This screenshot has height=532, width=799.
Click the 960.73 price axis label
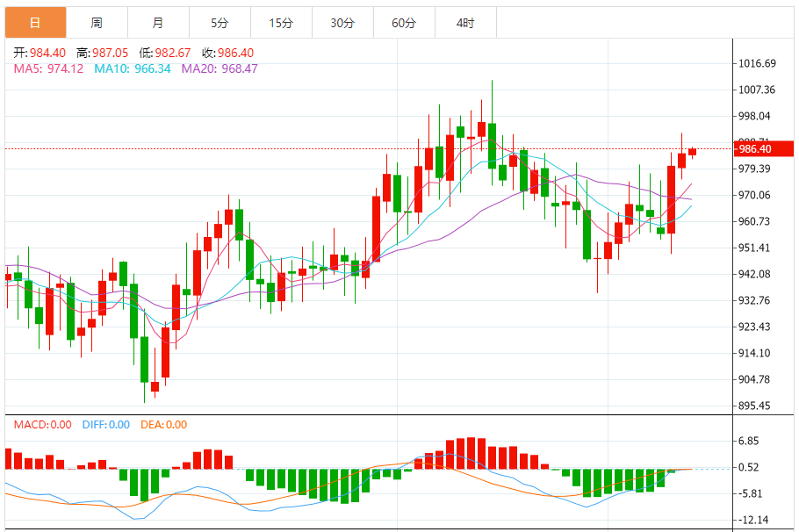pyautogui.click(x=755, y=221)
